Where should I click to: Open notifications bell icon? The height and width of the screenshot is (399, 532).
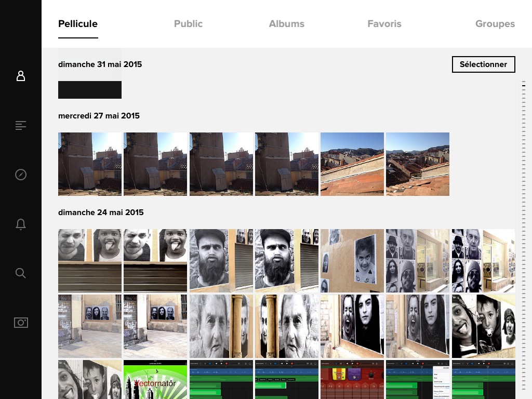[21, 224]
